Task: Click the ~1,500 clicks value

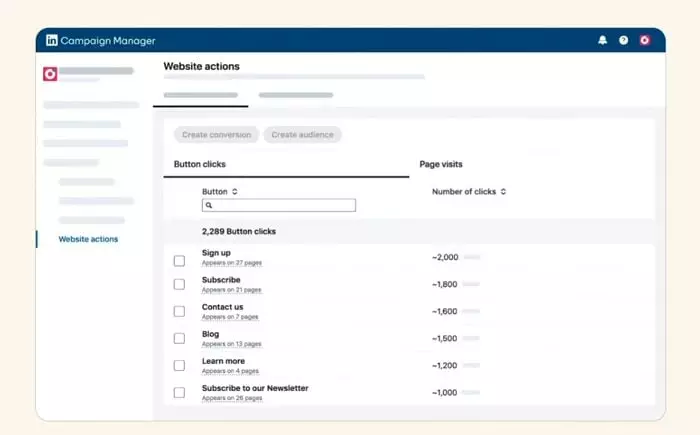Action: point(445,338)
